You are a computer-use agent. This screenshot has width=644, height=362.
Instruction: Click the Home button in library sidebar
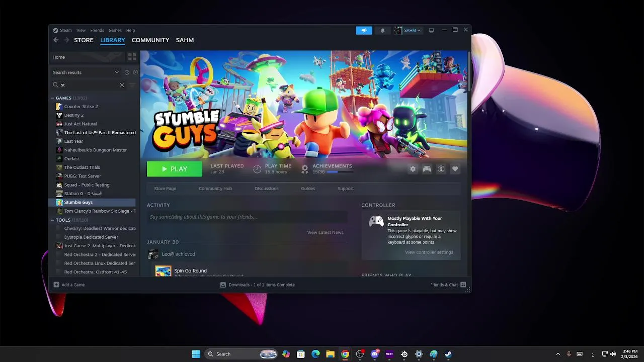pos(88,57)
